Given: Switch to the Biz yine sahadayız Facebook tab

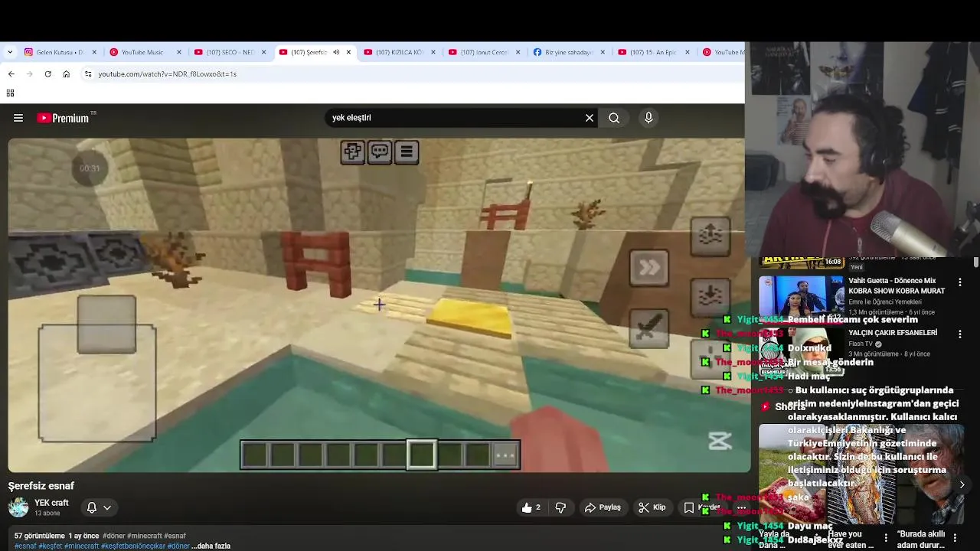Looking at the screenshot, I should coord(569,52).
